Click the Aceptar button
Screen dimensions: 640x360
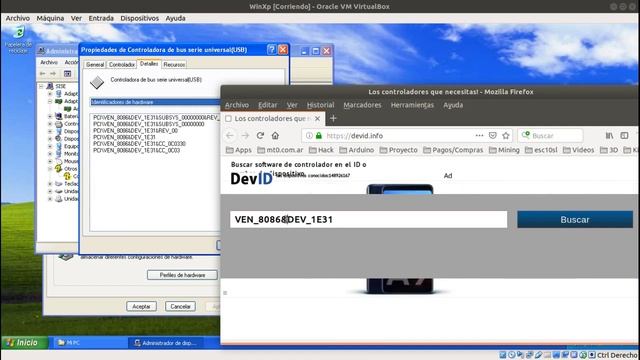141,306
